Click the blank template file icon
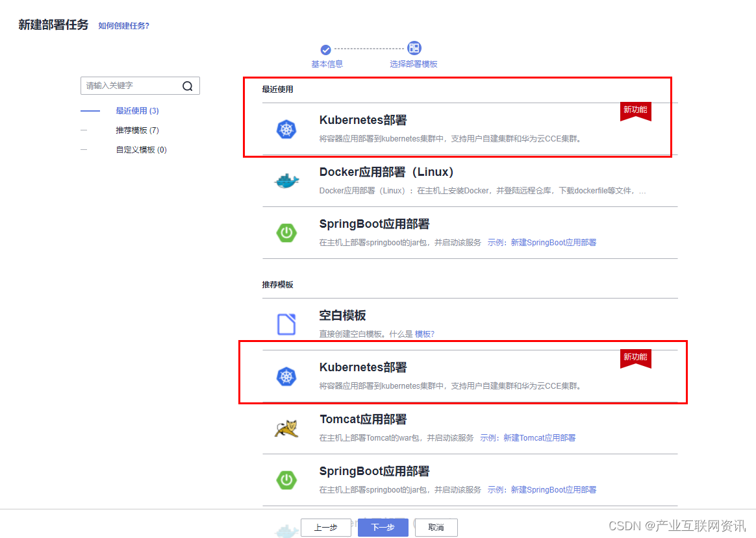 point(286,324)
